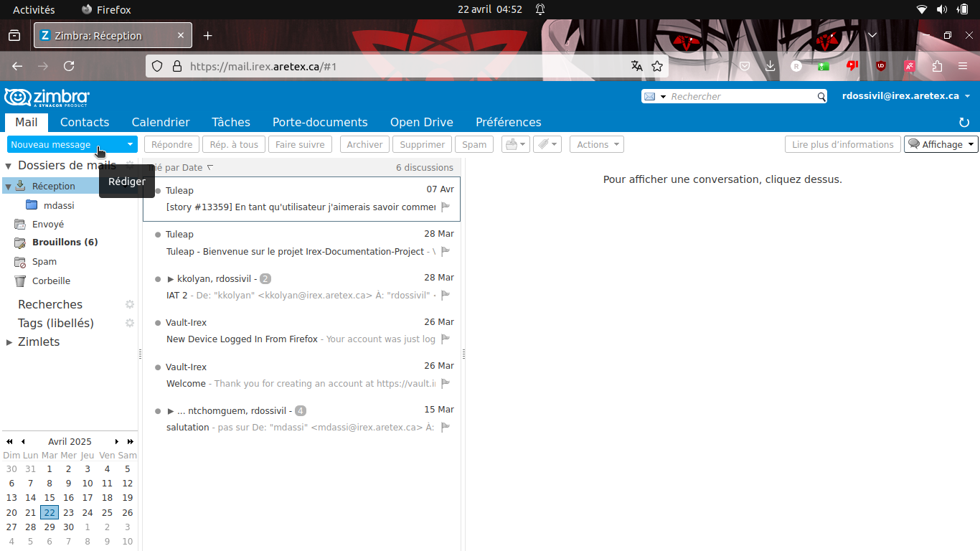
Task: Toggle read status dot of Tuleap 07 Avr message
Action: [x=158, y=191]
